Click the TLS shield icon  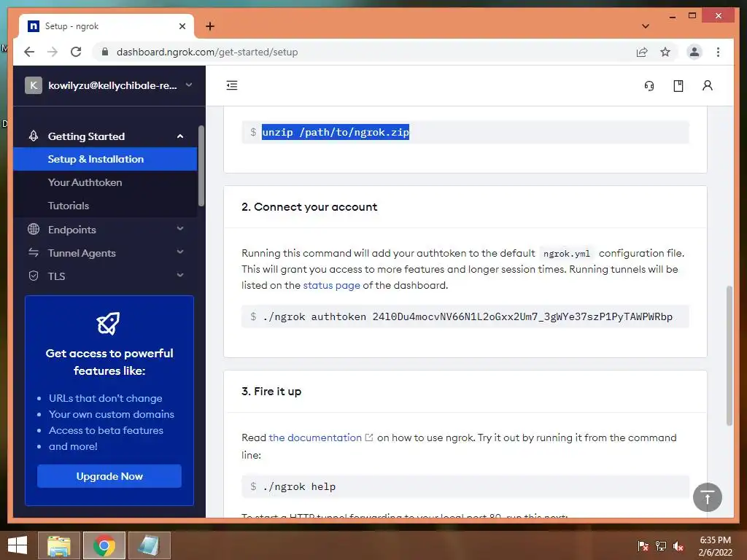pyautogui.click(x=34, y=276)
